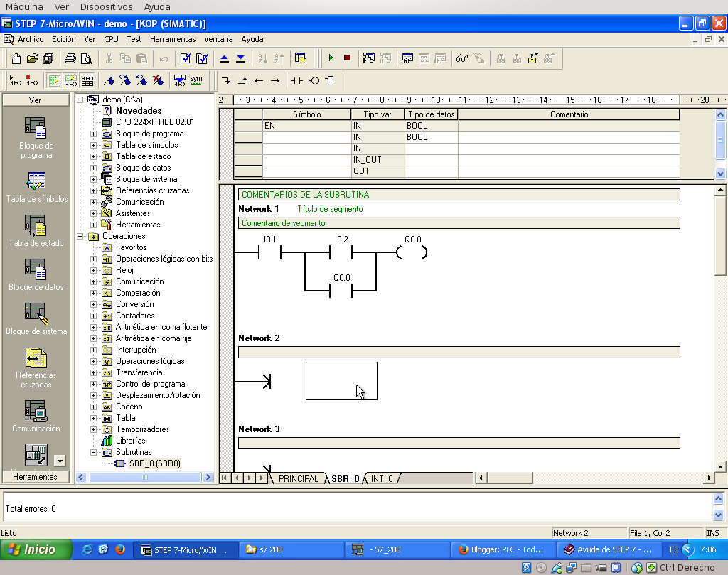Open the CPU menu
This screenshot has width=728, height=575.
tap(111, 39)
